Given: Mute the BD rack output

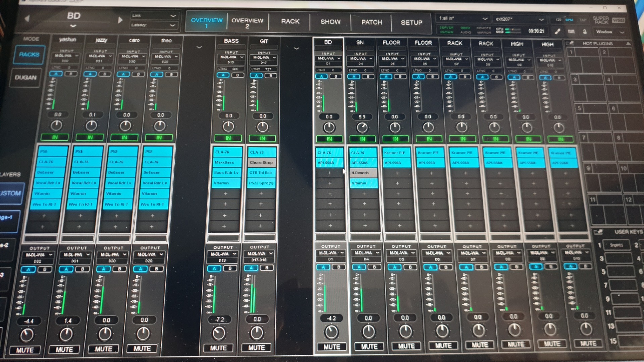Looking at the screenshot, I should [x=331, y=347].
